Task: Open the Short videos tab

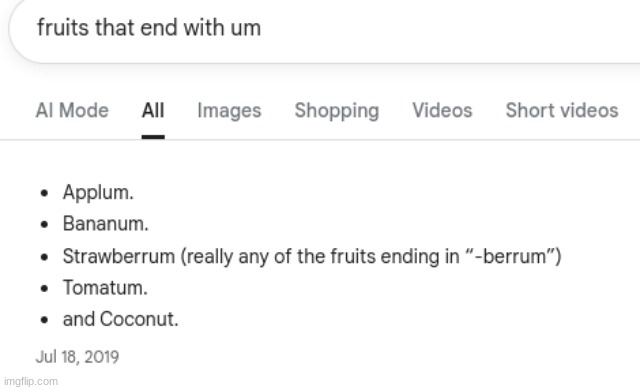Action: point(562,111)
